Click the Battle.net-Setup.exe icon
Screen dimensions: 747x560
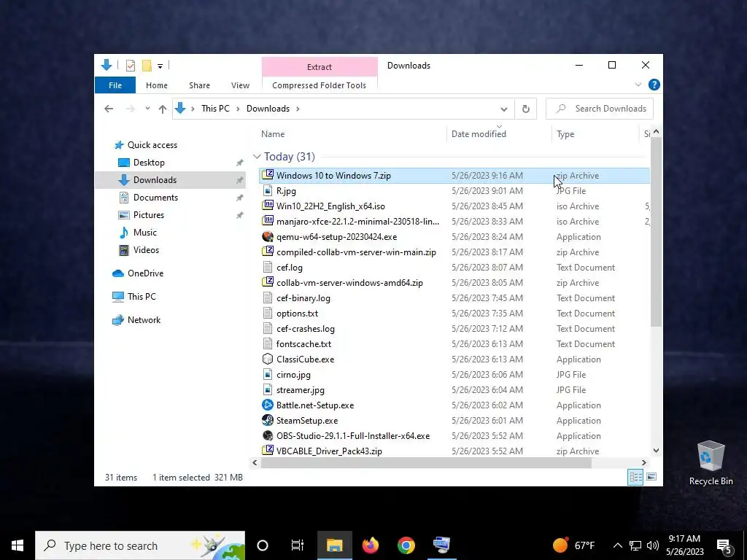[x=268, y=405]
